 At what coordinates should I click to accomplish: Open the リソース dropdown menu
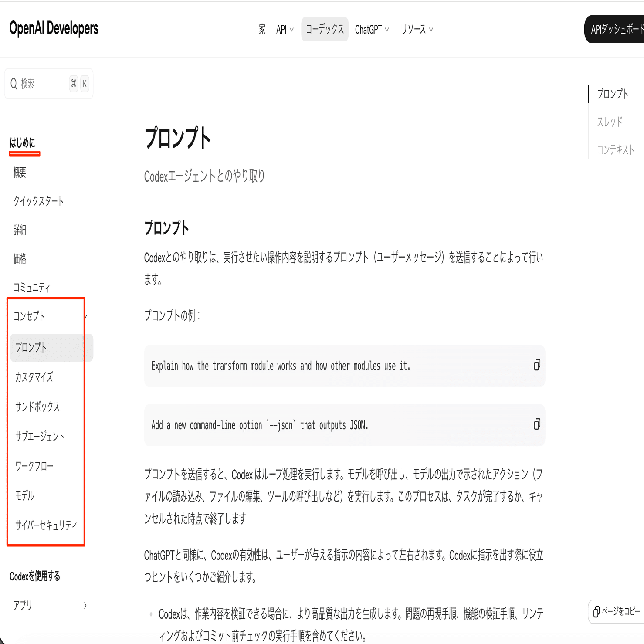(x=417, y=29)
